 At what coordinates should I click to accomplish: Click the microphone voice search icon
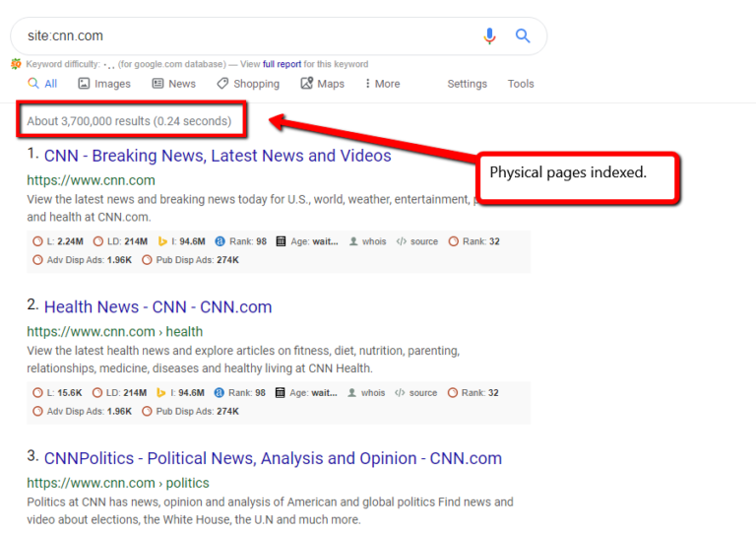click(x=489, y=36)
